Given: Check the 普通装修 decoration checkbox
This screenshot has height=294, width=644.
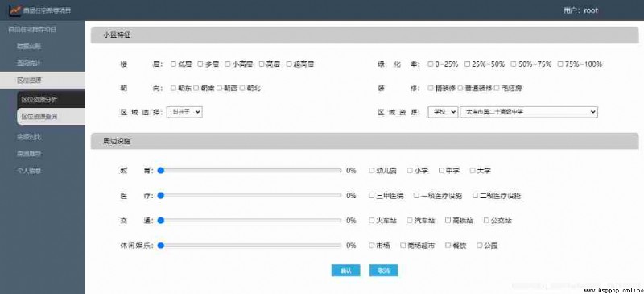Looking at the screenshot, I should coord(460,88).
